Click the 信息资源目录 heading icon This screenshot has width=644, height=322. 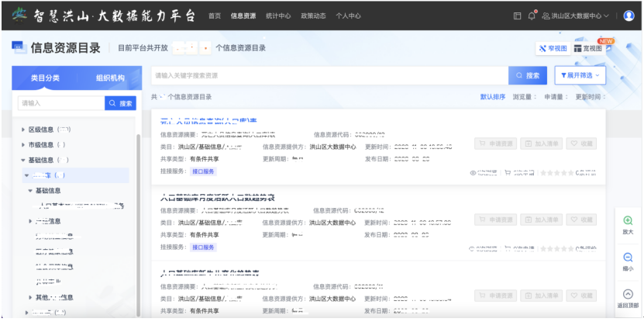[19, 47]
